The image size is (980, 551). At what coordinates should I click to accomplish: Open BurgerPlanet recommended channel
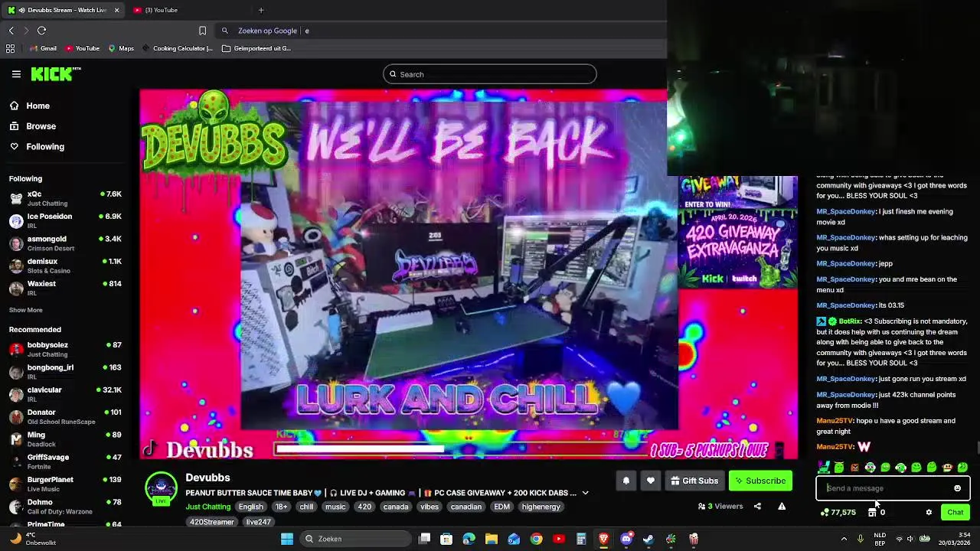tap(65, 484)
